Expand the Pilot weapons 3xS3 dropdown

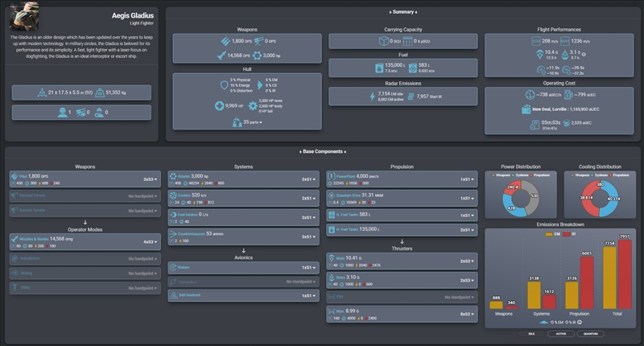[x=150, y=179]
